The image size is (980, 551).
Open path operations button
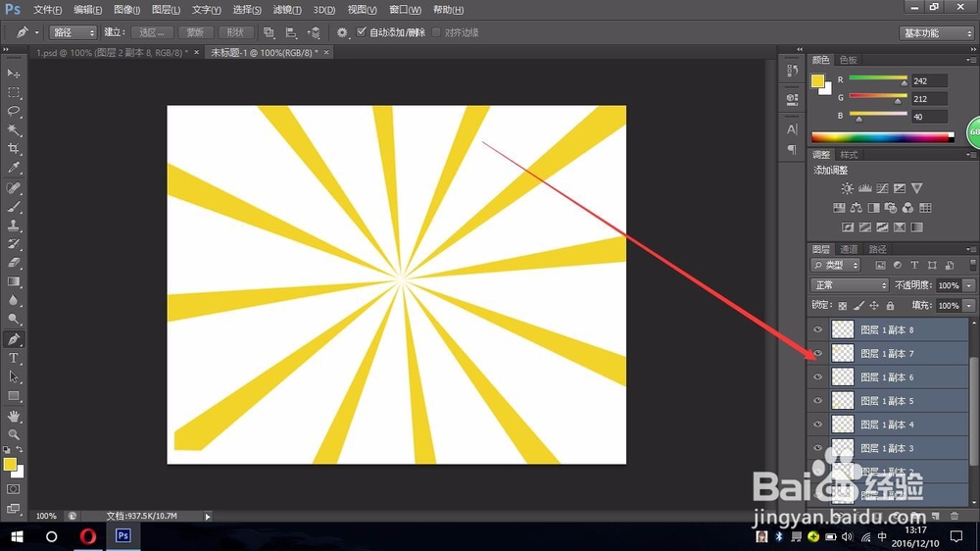pyautogui.click(x=269, y=32)
